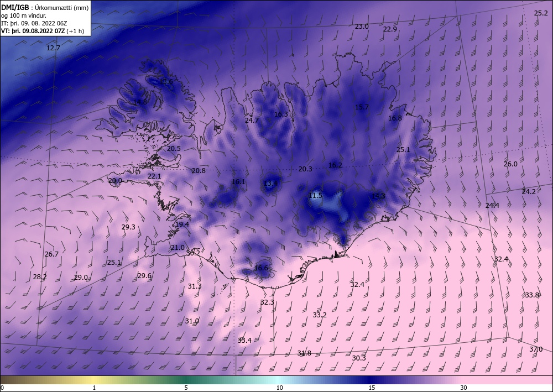Click the 13.4 value

[x=270, y=184]
